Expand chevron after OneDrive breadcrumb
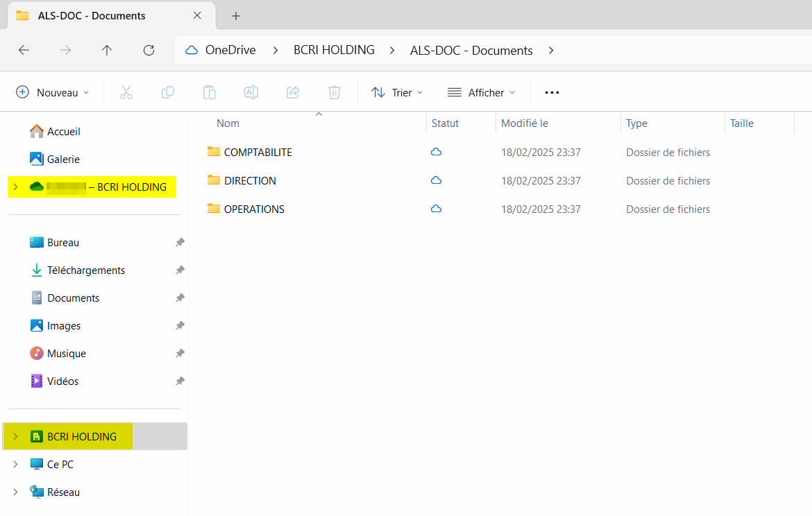 (x=276, y=50)
